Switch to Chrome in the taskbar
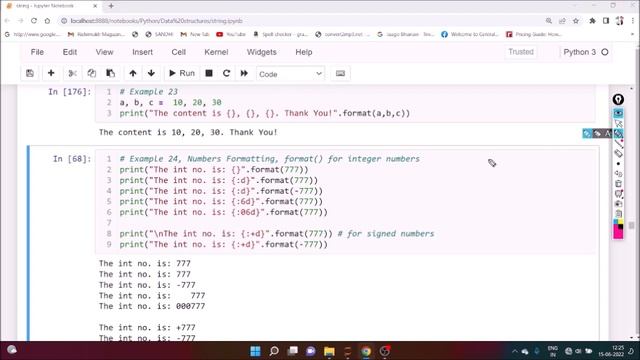Image resolution: width=640 pixels, height=360 pixels. 366,351
